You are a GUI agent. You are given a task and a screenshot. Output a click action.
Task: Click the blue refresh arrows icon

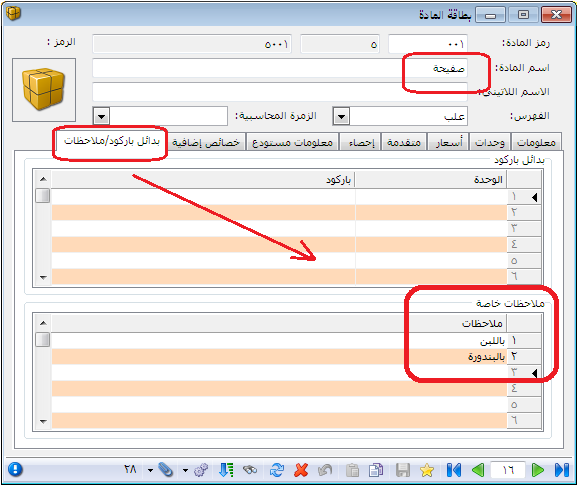(x=276, y=470)
